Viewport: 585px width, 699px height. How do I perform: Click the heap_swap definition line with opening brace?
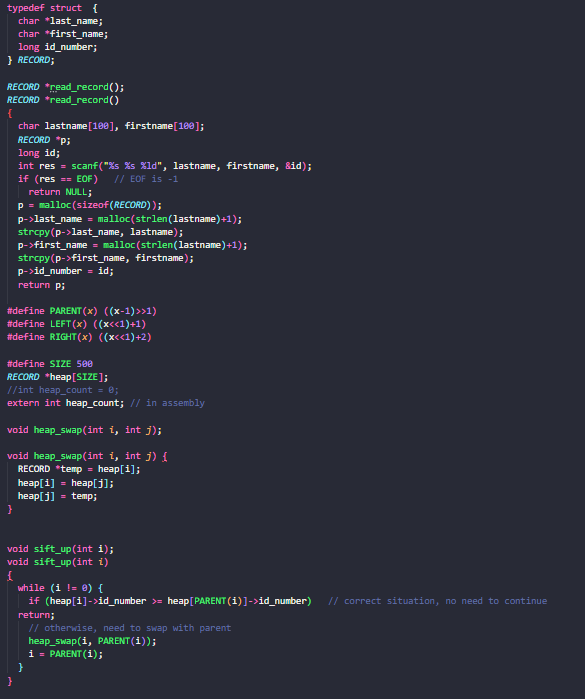coord(87,456)
